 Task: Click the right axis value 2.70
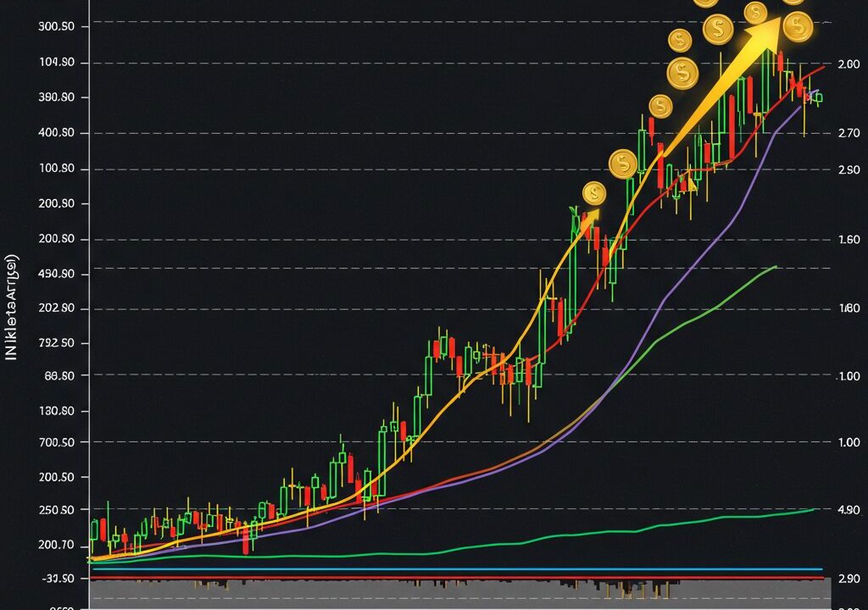[x=848, y=133]
